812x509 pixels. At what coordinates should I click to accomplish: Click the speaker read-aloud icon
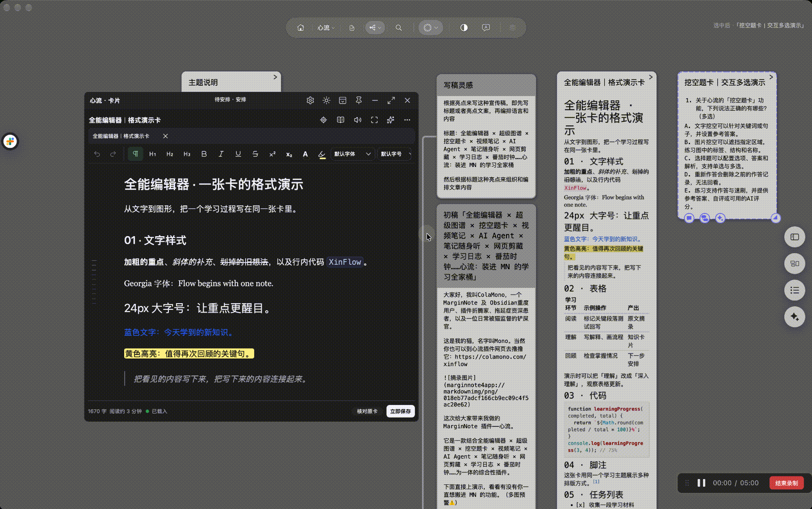(x=357, y=120)
